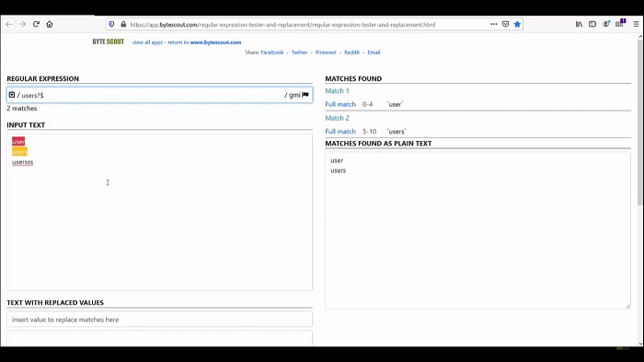Click 'Full match' label for 0-4
644x362 pixels.
click(x=340, y=104)
